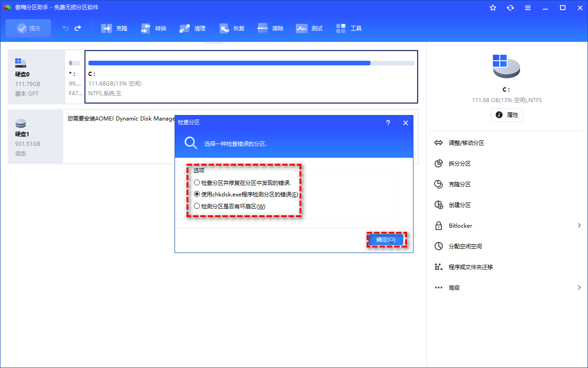Expand the 高级 (Advanced) section arrow

[579, 287]
